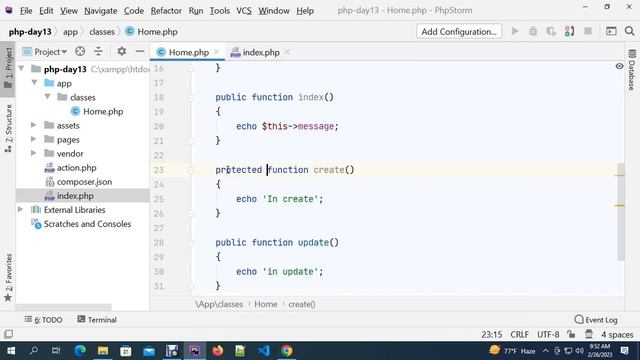Open the Project view dropdown
Screen dimensions: 640x360
(45, 52)
